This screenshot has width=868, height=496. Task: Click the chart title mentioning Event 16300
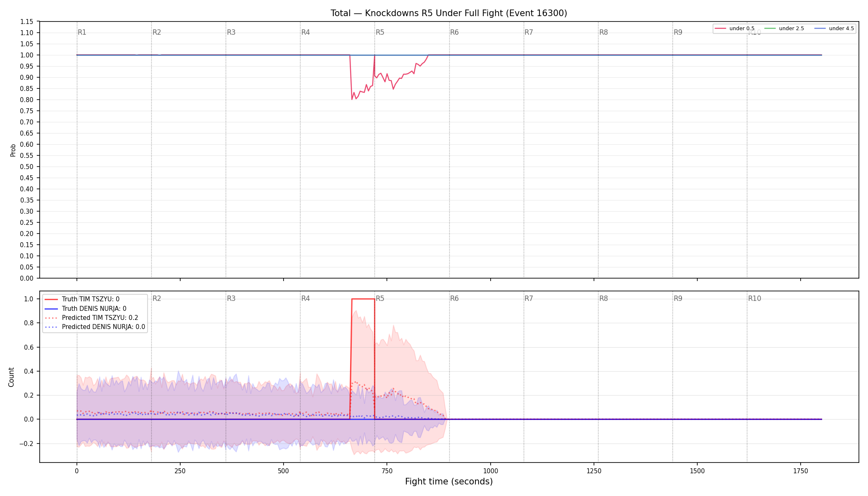coord(449,13)
